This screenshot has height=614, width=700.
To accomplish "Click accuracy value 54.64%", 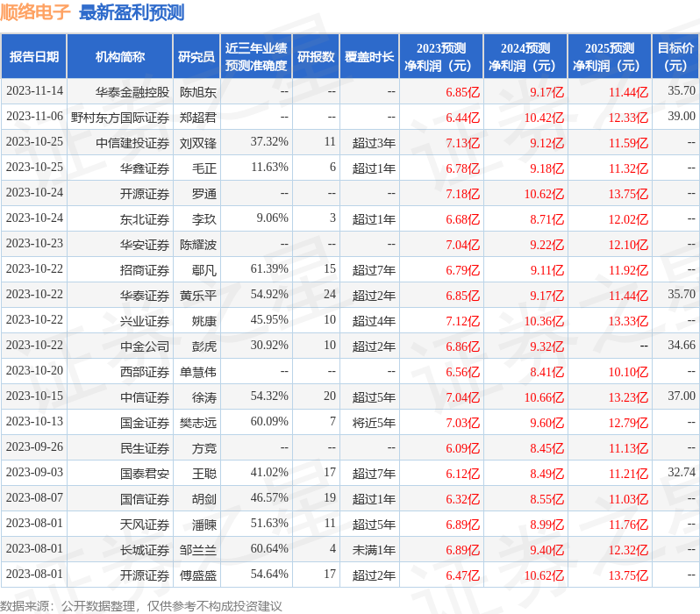I will 269,575.
